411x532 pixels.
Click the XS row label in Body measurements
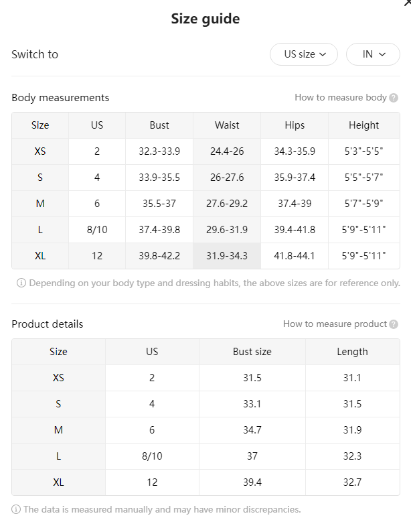[40, 151]
